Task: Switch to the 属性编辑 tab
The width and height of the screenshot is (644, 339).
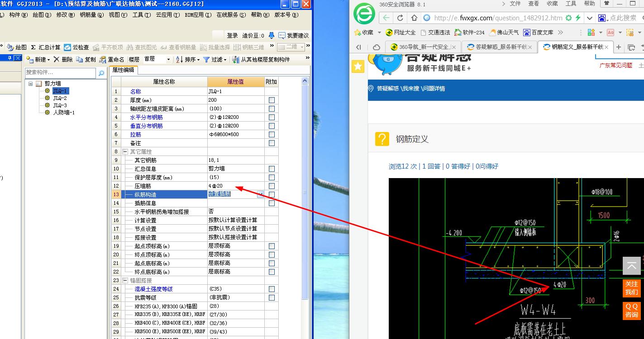Action: point(123,70)
